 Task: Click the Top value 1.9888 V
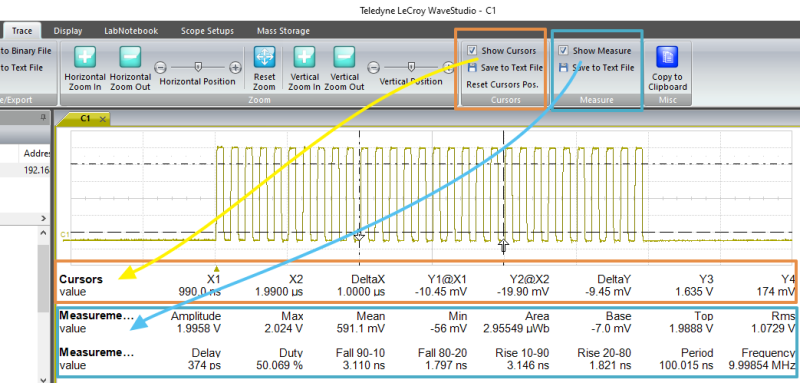[691, 329]
